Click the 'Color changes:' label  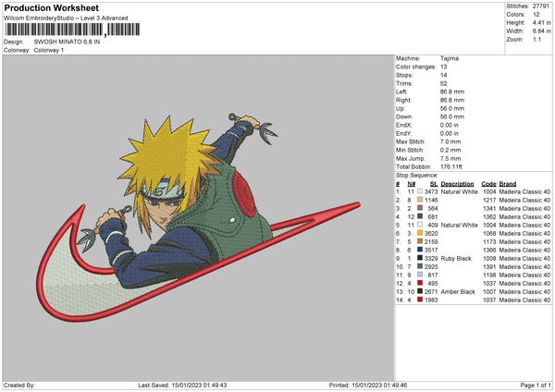pyautogui.click(x=416, y=67)
